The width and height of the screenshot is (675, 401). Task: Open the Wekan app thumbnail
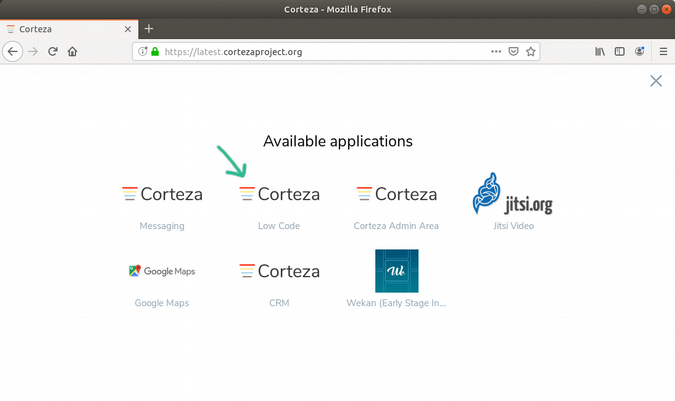pyautogui.click(x=396, y=271)
